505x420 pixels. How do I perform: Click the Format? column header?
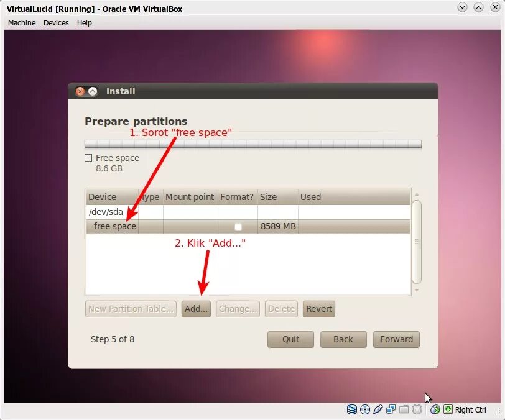pyautogui.click(x=238, y=197)
